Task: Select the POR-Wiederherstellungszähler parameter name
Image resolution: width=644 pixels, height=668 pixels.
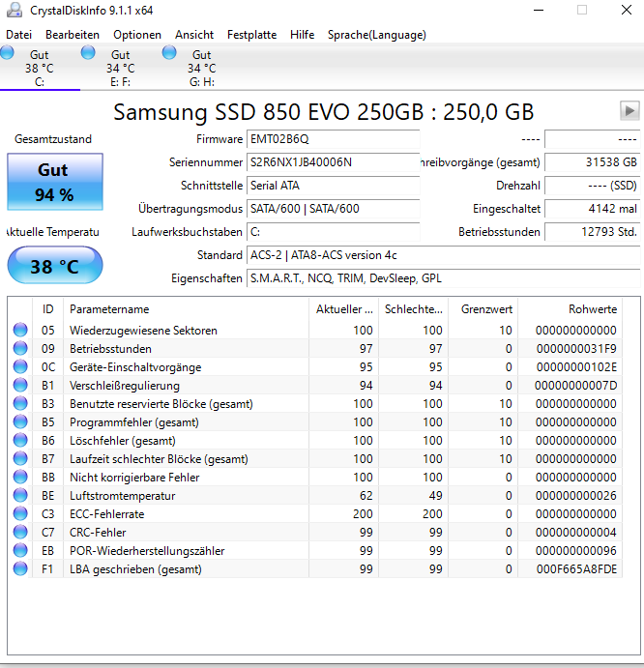Action: click(x=147, y=551)
